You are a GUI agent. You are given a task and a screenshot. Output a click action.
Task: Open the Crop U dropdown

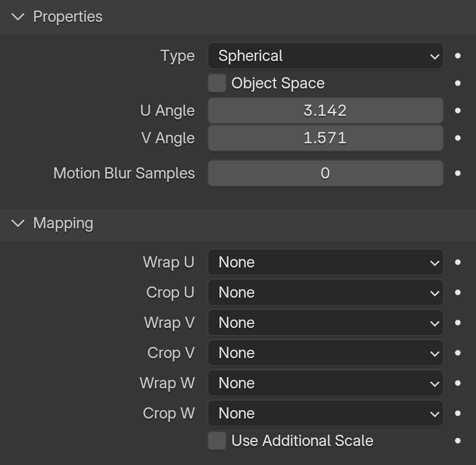click(x=325, y=293)
